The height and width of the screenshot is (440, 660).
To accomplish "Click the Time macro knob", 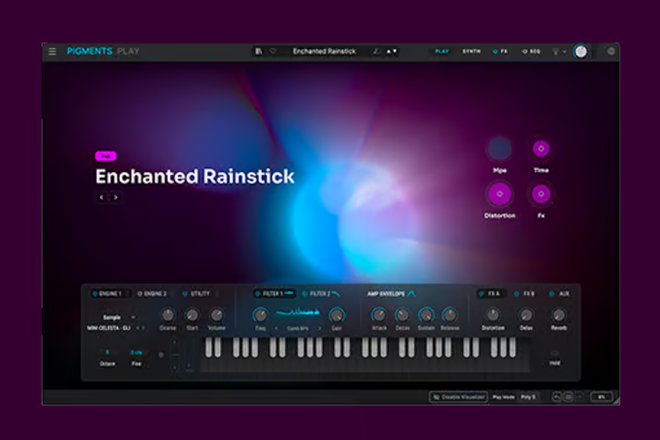I will click(x=541, y=149).
